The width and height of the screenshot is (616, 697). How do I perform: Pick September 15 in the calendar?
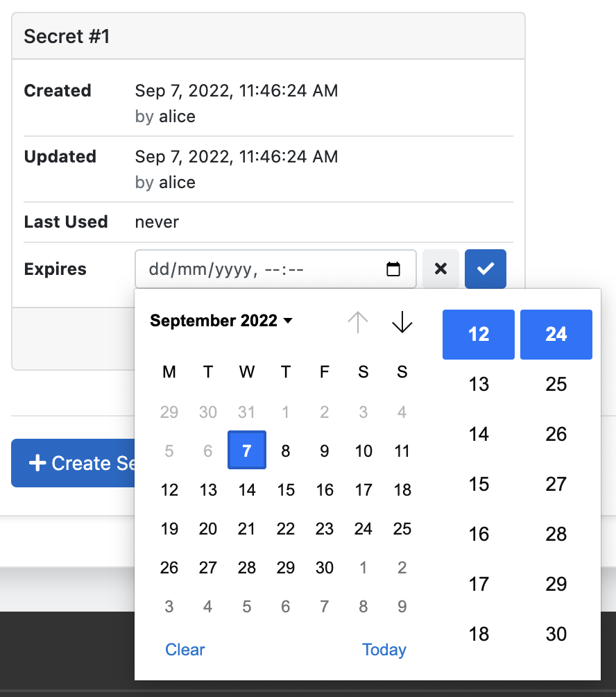pos(286,490)
